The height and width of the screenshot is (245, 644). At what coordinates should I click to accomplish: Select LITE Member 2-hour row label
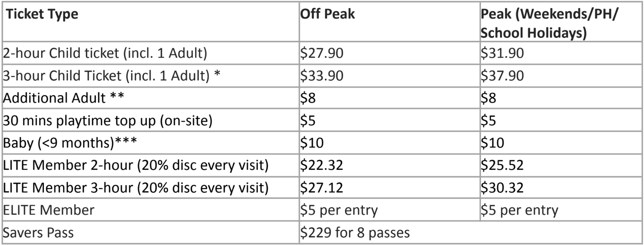pos(136,165)
